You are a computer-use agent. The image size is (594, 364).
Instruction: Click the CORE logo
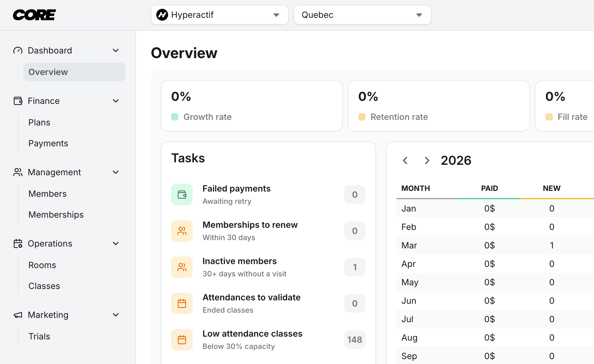[34, 15]
